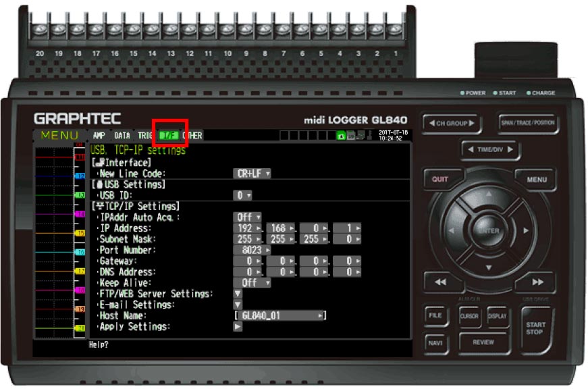The width and height of the screenshot is (588, 389).
Task: Select the cyan channel 16 marker
Action: (x=80, y=252)
